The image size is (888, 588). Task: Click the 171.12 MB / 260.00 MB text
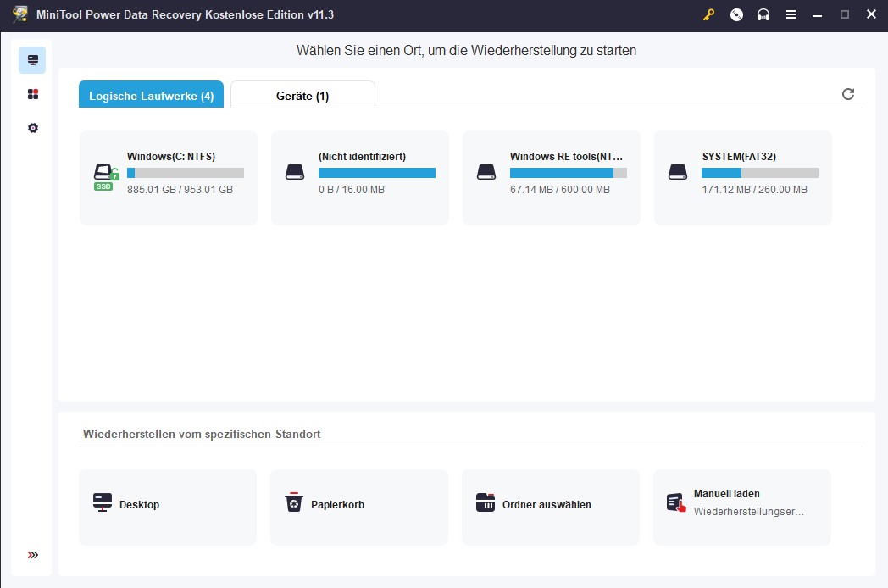pos(755,190)
